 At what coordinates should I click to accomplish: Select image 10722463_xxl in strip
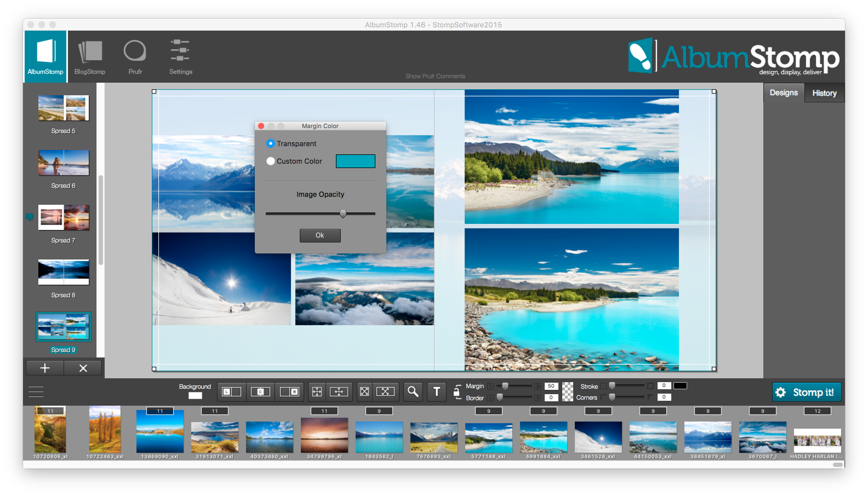105,430
